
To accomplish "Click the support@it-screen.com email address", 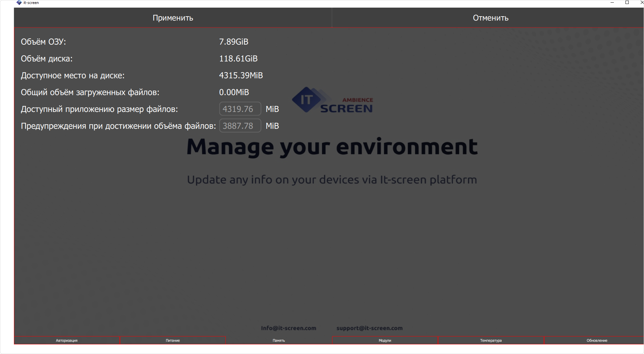I will tap(369, 328).
